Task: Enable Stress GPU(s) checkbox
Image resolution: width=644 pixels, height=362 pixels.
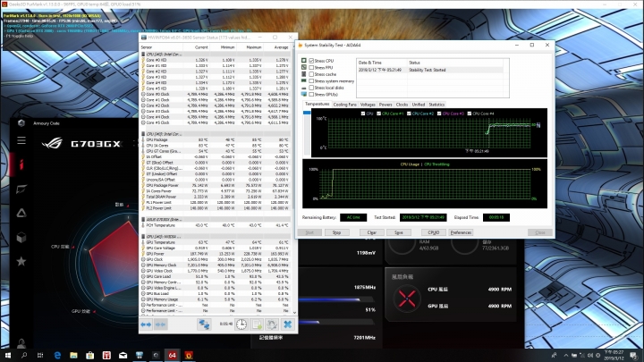Action: [311, 95]
